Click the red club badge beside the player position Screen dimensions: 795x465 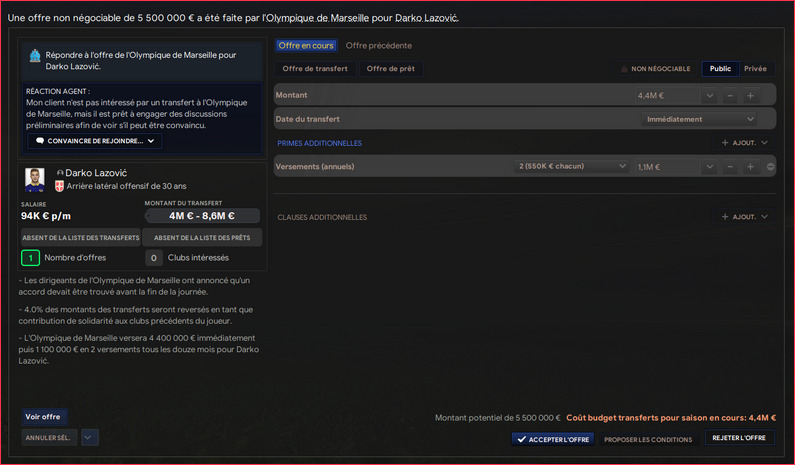click(57, 187)
